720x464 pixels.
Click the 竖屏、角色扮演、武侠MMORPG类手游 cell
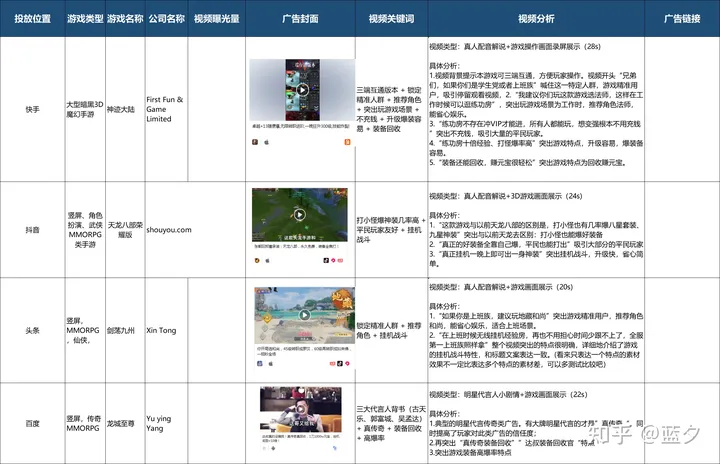tap(85, 230)
